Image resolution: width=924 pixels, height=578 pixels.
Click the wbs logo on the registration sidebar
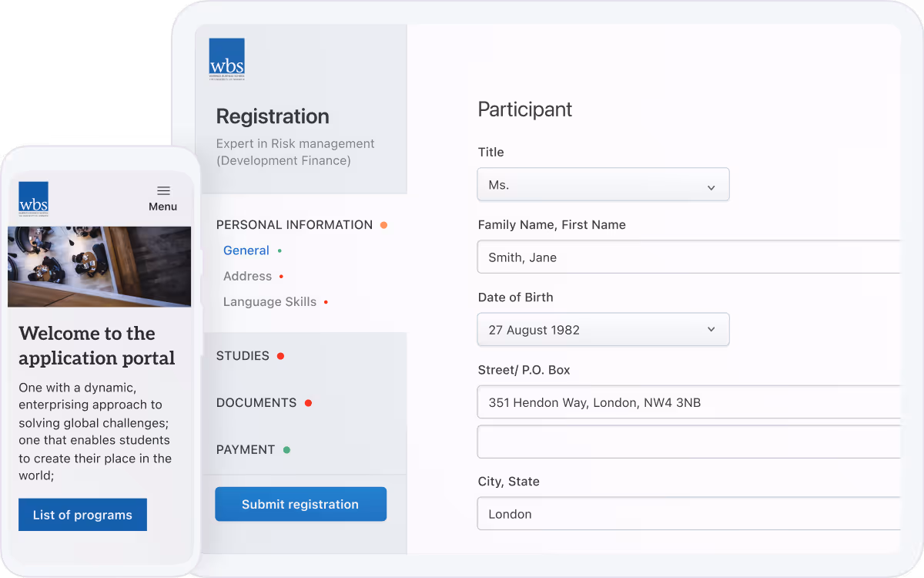click(226, 58)
